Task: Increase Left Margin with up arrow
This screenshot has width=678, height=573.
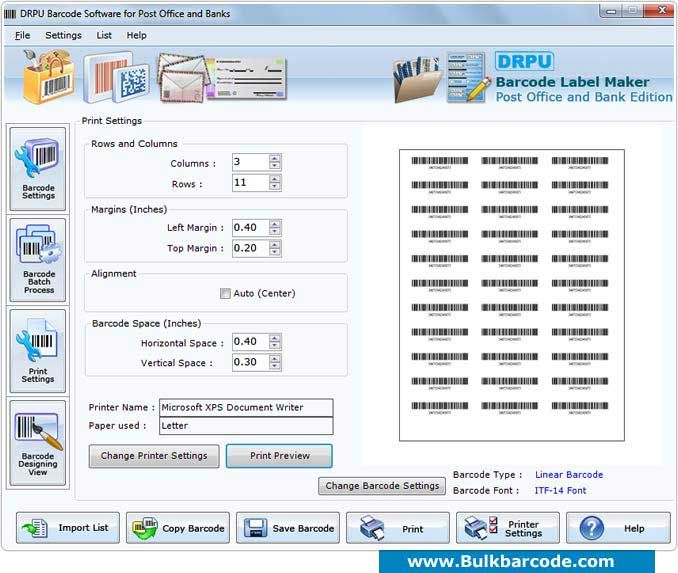Action: [275, 224]
